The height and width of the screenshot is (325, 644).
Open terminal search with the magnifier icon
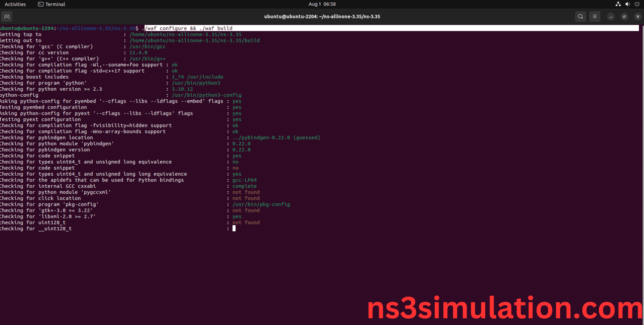coord(580,16)
